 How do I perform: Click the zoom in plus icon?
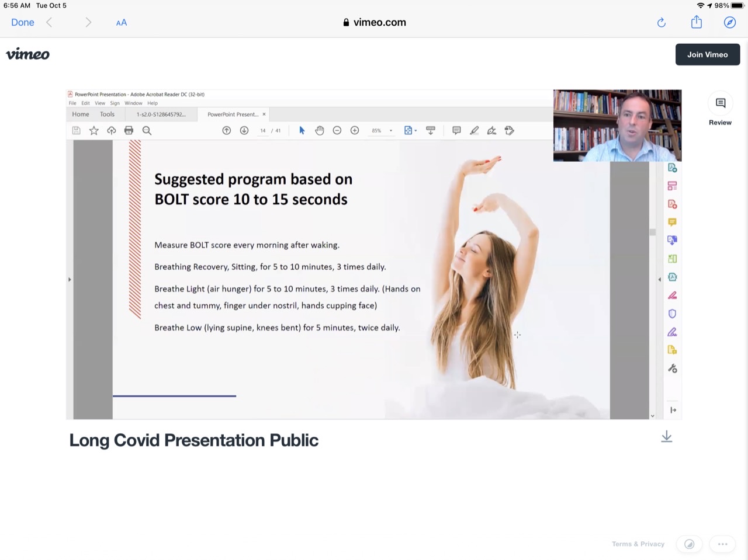355,131
